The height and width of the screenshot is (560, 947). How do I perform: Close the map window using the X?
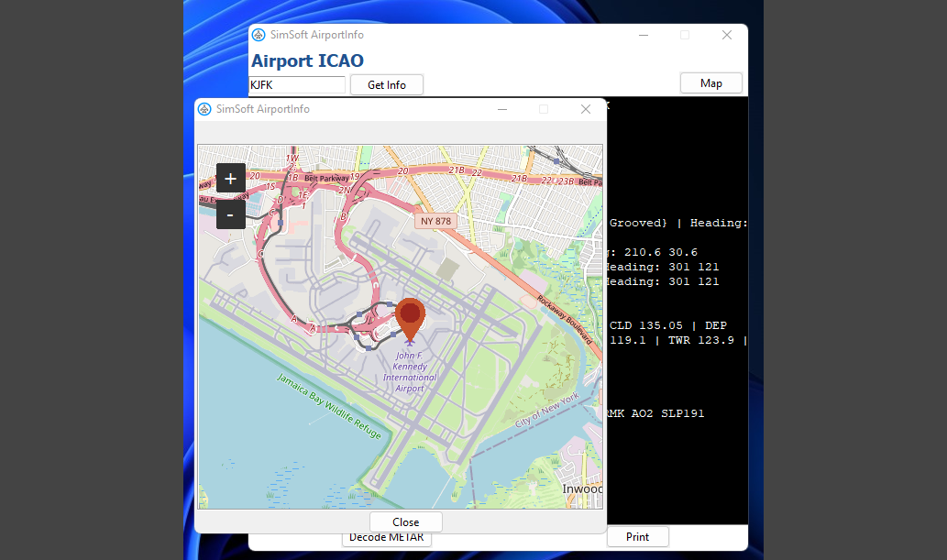coord(585,109)
